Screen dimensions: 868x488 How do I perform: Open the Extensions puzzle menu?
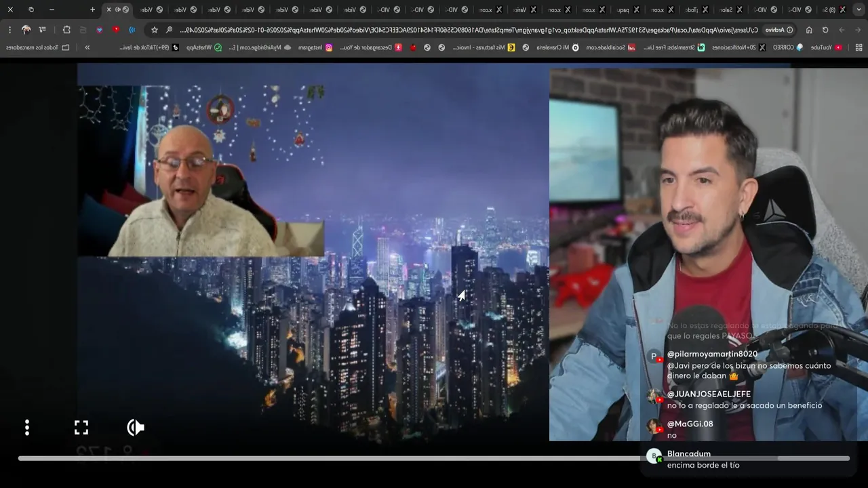(x=66, y=30)
